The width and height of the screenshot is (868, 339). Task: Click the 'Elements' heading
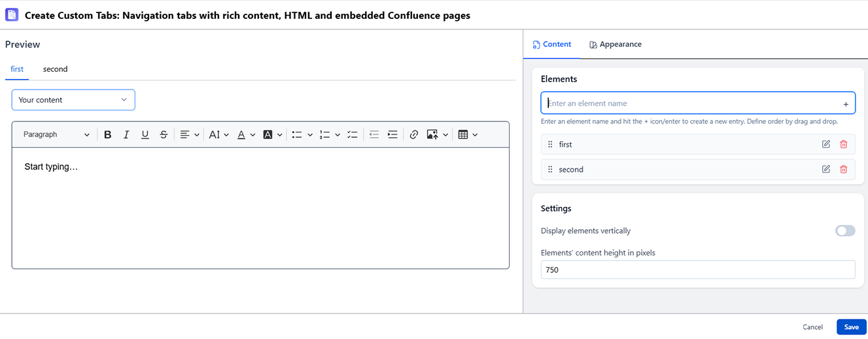tap(559, 79)
